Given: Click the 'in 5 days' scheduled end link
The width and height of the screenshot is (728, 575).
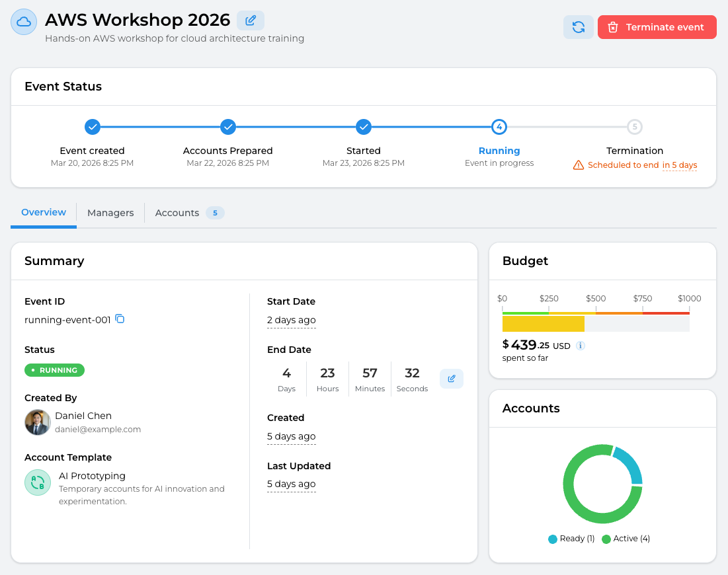Looking at the screenshot, I should (680, 165).
